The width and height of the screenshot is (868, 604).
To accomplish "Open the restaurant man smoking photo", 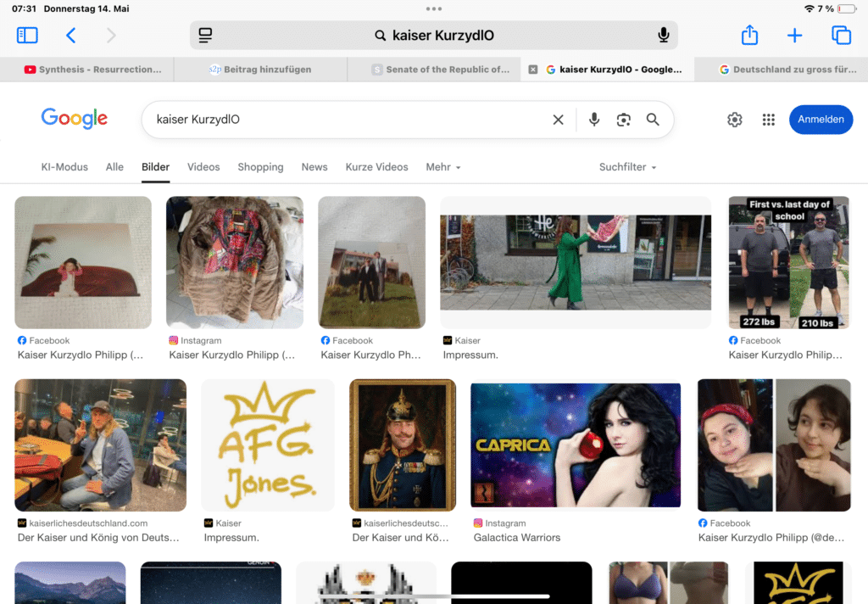I will tap(101, 445).
